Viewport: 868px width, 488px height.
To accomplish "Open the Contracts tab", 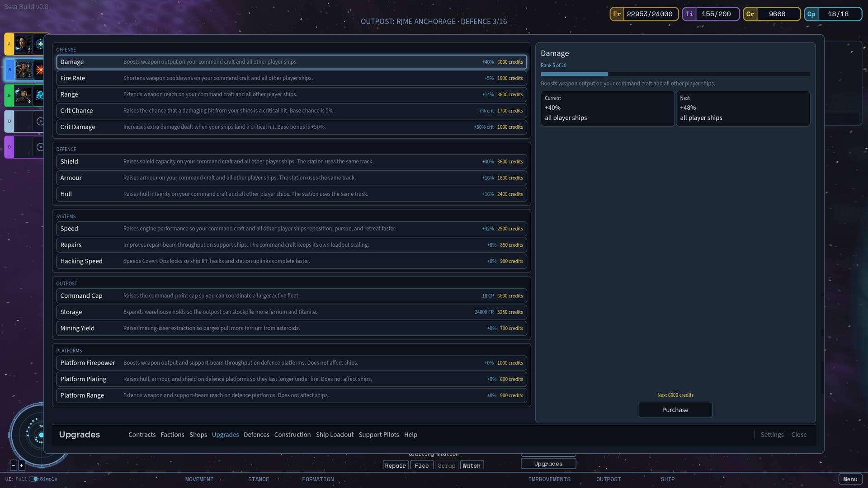I will click(x=142, y=435).
